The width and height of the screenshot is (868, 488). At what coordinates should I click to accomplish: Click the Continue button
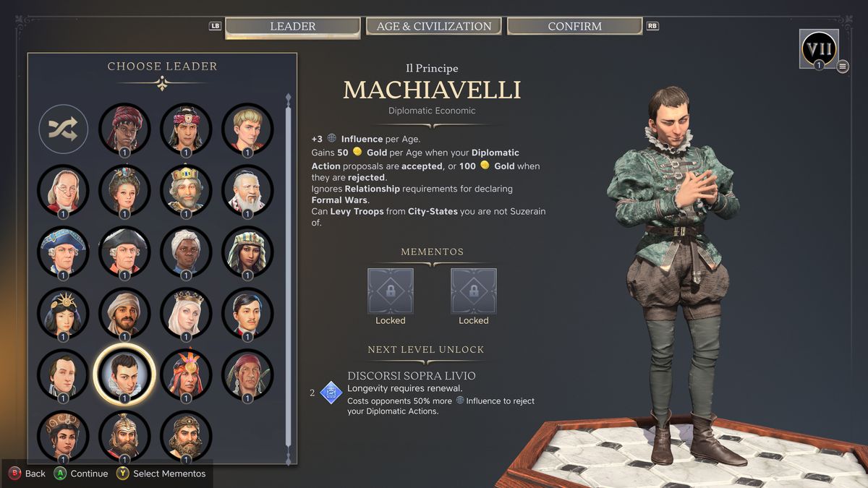click(81, 474)
